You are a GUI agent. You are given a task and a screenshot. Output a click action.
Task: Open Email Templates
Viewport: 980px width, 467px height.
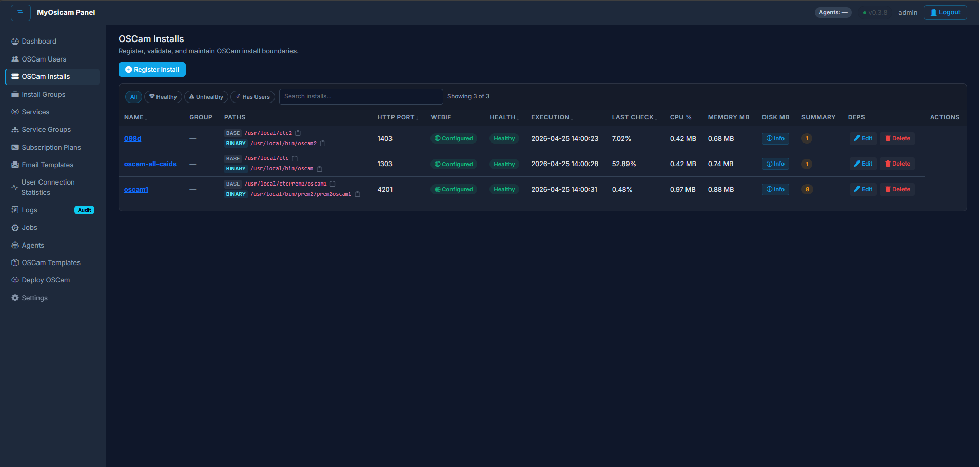(x=52, y=165)
